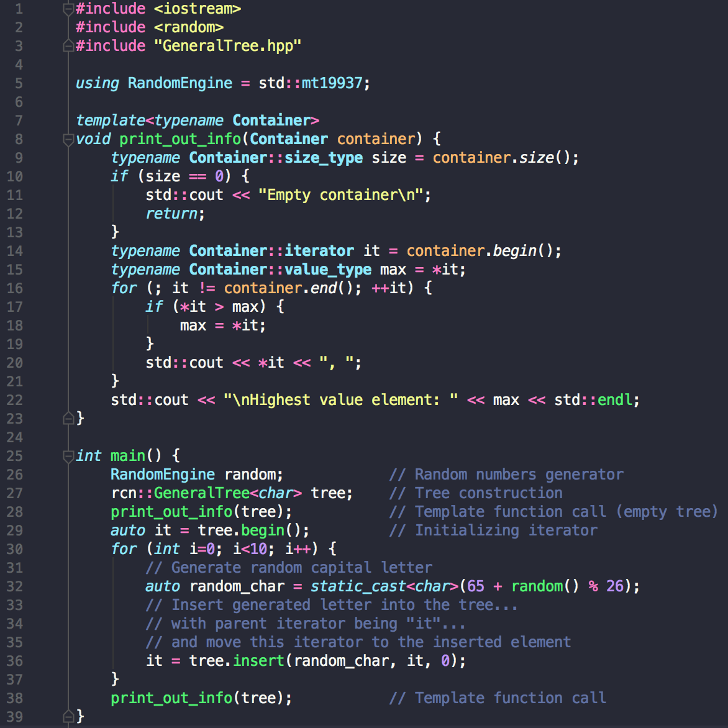Click line number 14 in the gutter
Image resolution: width=728 pixels, height=728 pixels.
pos(15,251)
